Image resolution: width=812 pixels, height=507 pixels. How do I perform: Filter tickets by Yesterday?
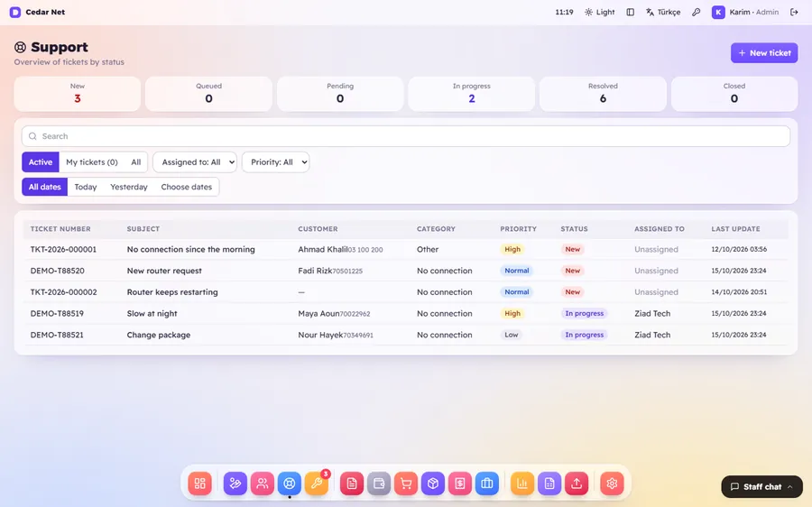pyautogui.click(x=129, y=187)
